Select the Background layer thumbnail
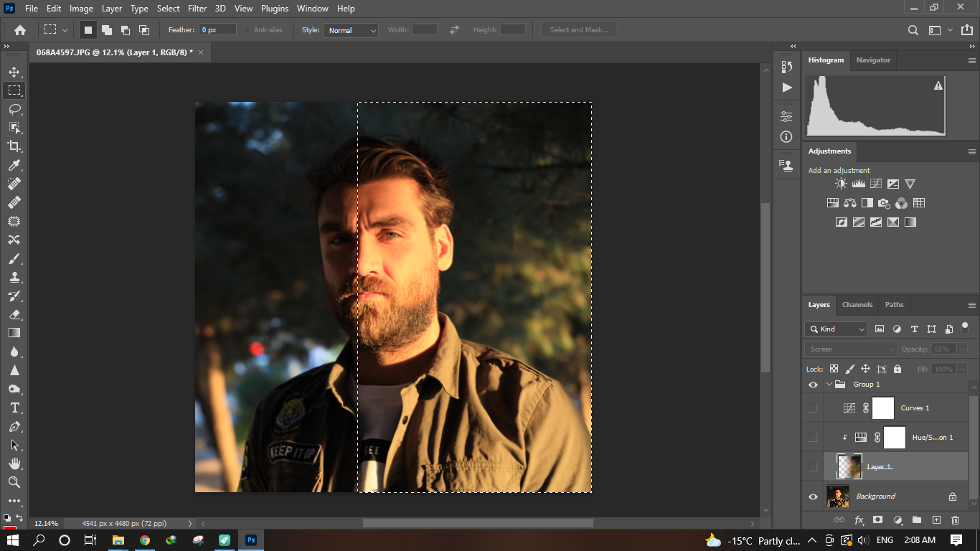Image resolution: width=980 pixels, height=551 pixels. (x=838, y=496)
